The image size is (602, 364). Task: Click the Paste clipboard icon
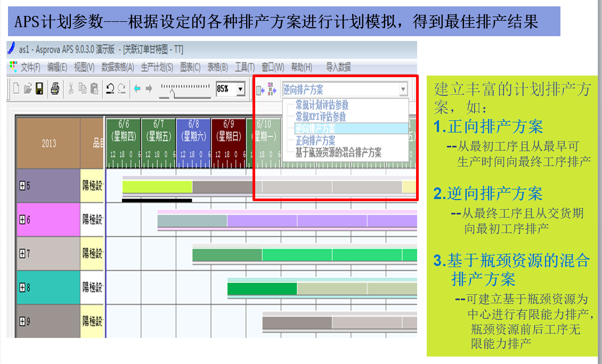click(x=94, y=89)
